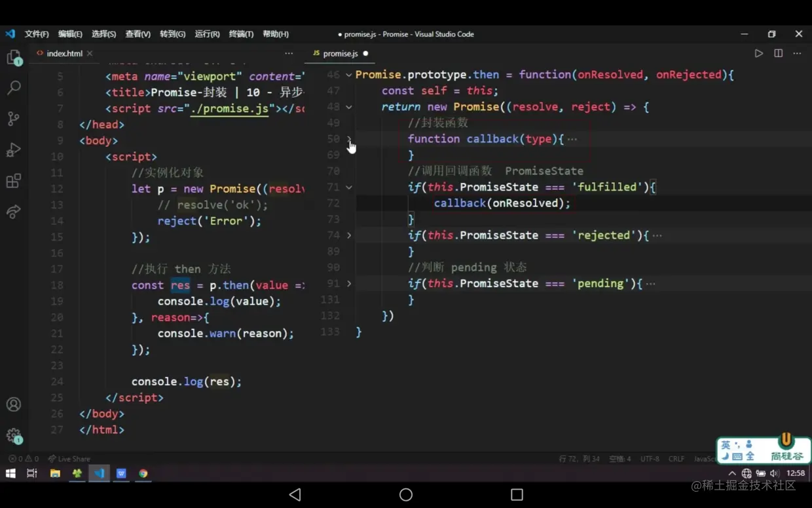Open network icon in system tray
The height and width of the screenshot is (508, 812).
(747, 473)
